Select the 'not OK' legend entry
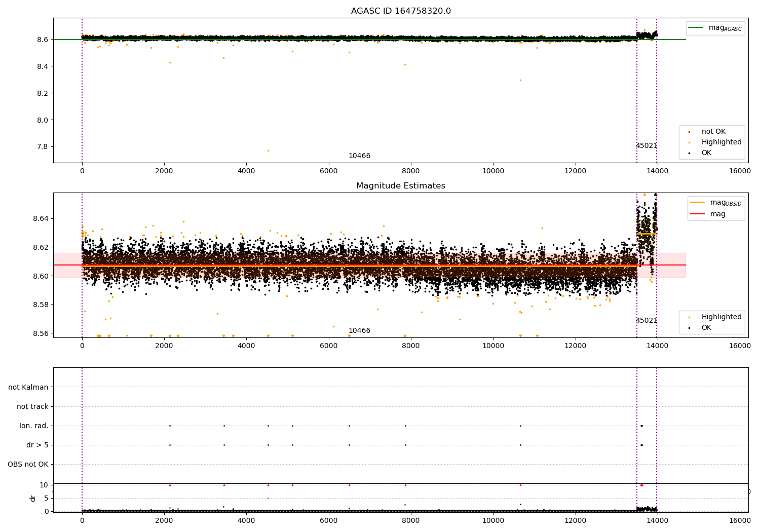Image resolution: width=760 pixels, height=532 pixels. click(x=713, y=132)
